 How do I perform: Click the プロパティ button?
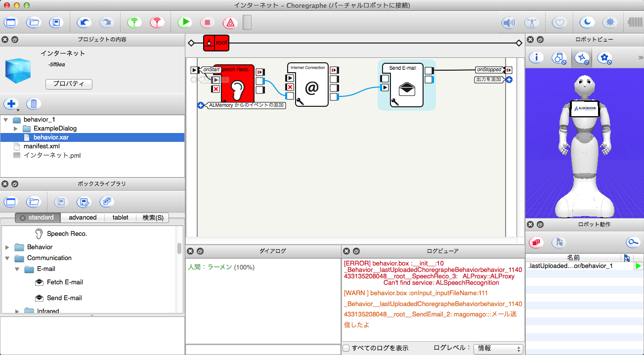[69, 84]
